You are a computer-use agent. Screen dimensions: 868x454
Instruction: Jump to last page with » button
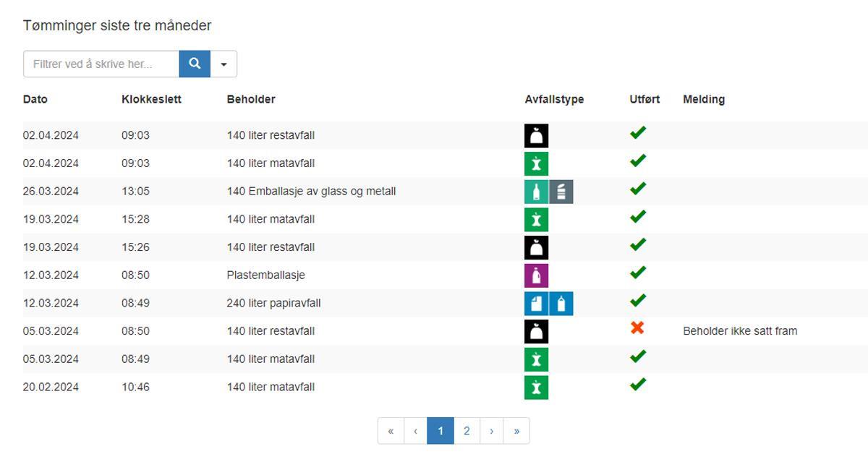pyautogui.click(x=516, y=431)
